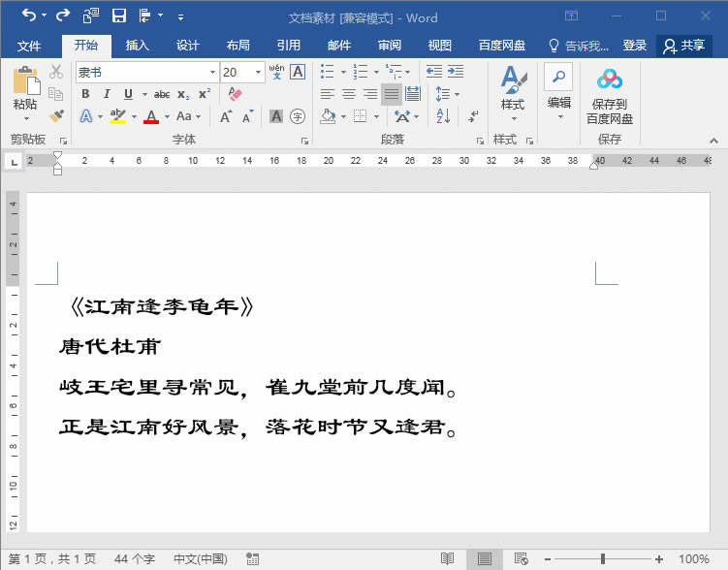Open Find magnifier under Editing
The height and width of the screenshot is (570, 728).
558,77
